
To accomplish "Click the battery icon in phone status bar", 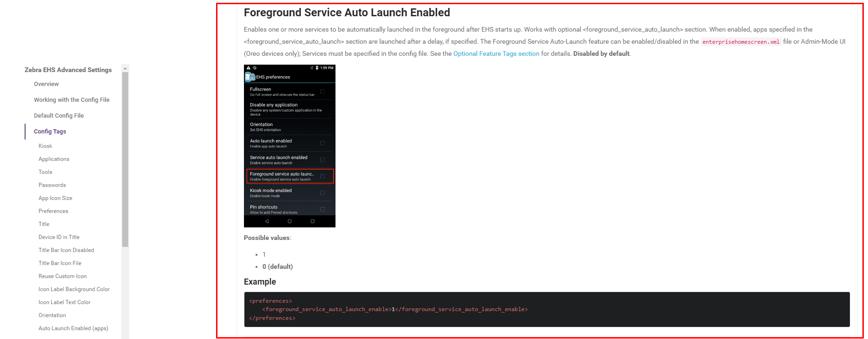I will click(x=317, y=68).
